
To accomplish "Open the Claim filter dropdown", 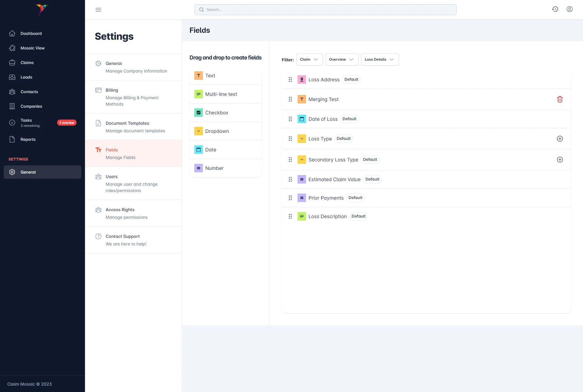I will pyautogui.click(x=309, y=59).
